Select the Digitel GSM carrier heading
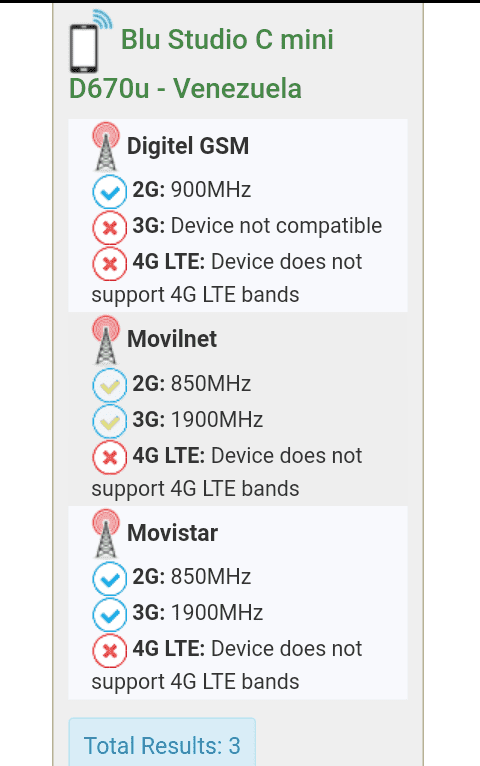Viewport: 480px width, 766px height. pyautogui.click(x=188, y=146)
